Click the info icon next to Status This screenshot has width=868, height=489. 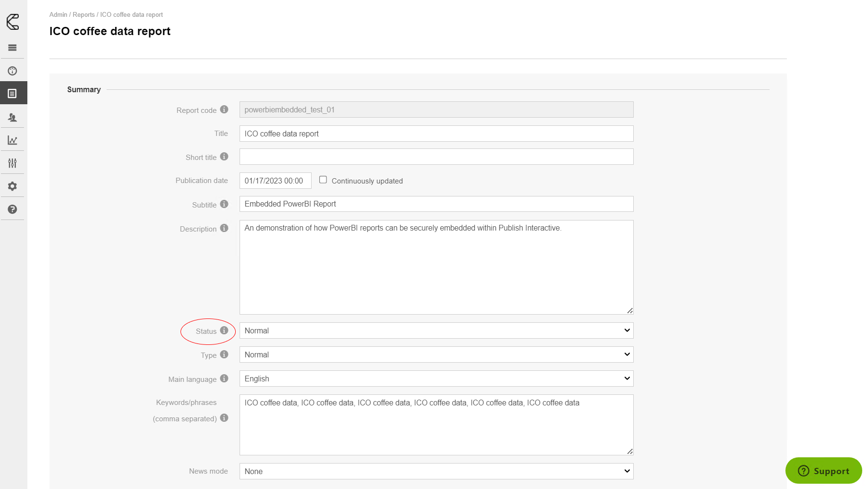224,330
